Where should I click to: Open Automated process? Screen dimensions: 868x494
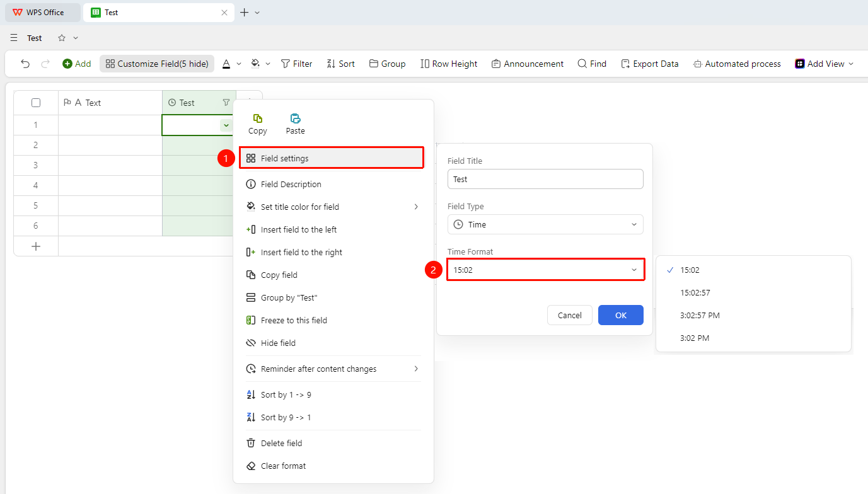pos(737,64)
